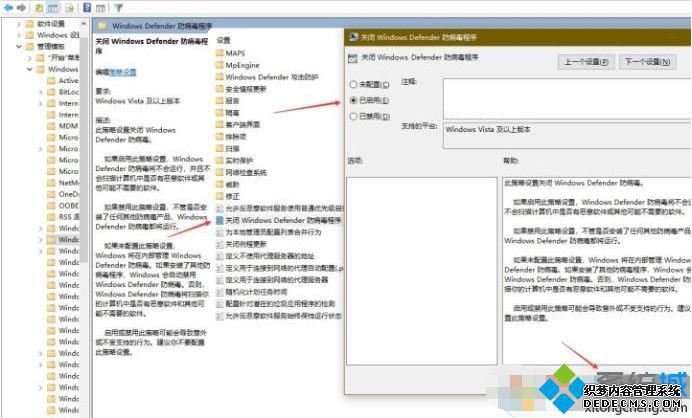Select the MDM folder in the tree

(x=63, y=126)
